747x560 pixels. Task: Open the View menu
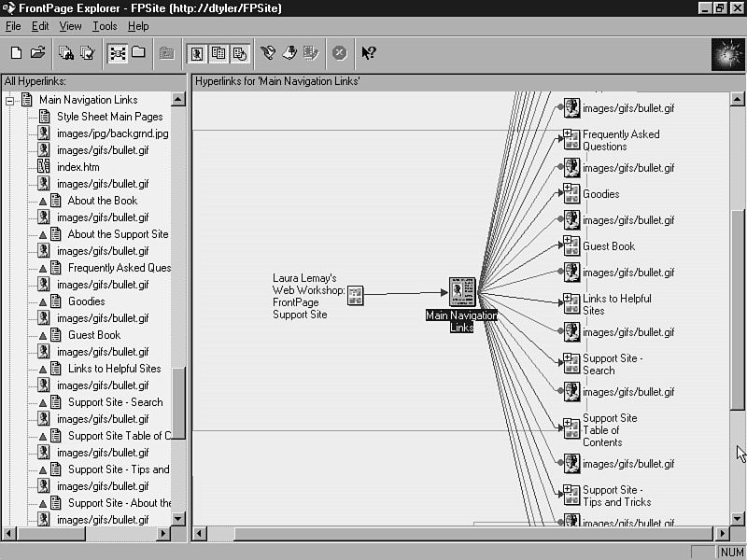pyautogui.click(x=71, y=26)
